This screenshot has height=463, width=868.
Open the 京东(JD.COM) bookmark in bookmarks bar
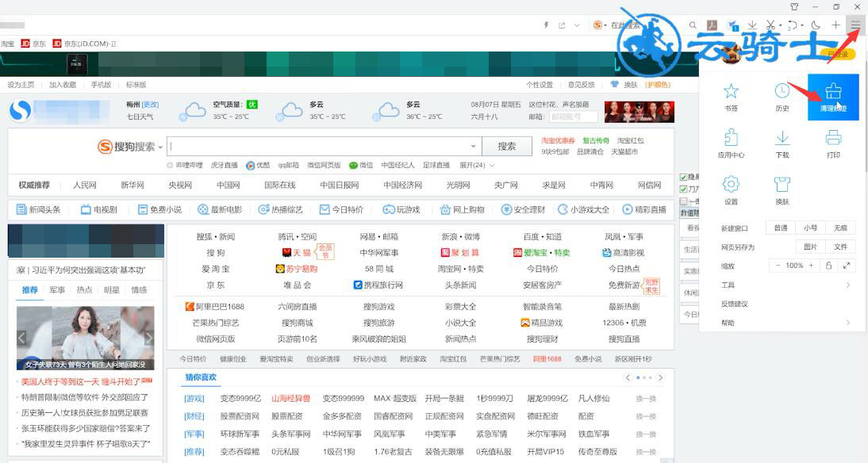pos(85,44)
